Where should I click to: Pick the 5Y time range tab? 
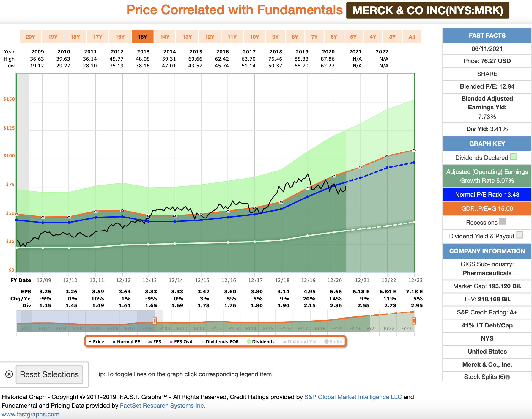[353, 37]
